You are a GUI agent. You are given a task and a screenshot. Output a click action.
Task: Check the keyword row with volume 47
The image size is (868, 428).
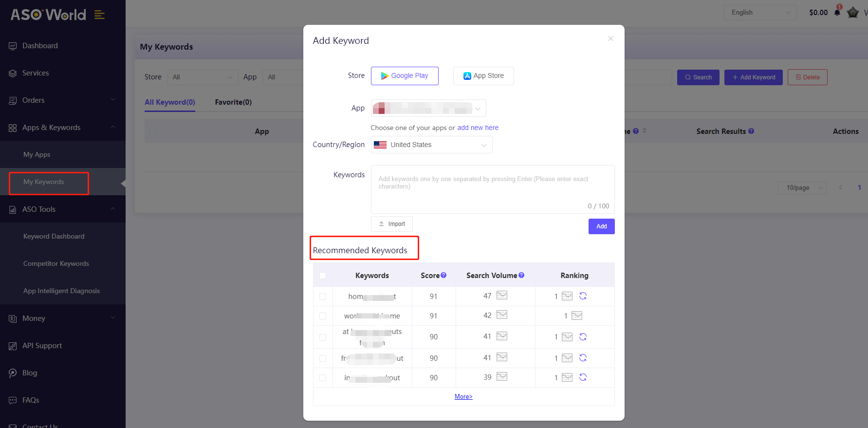(323, 297)
